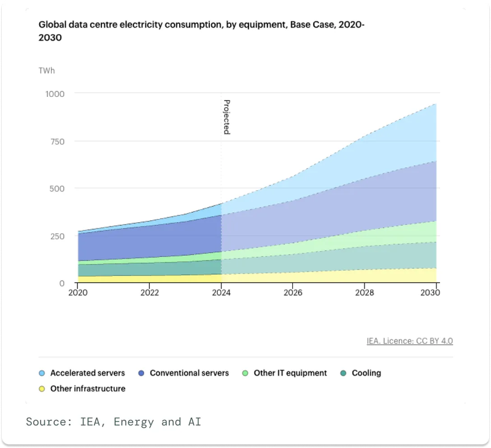This screenshot has height=448, width=491.
Task: Click the 500 y-axis label
Action: coord(57,188)
